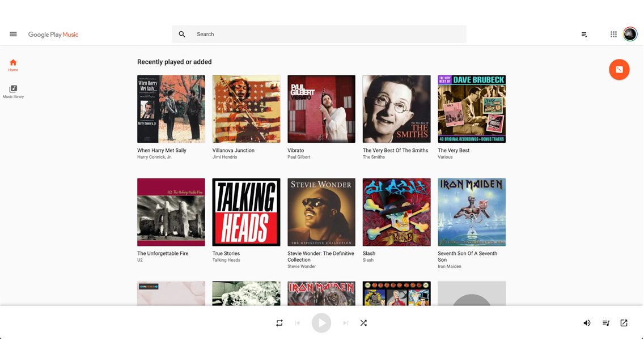Open The Smiths album cover
Screen dimensions: 644x362
397,109
